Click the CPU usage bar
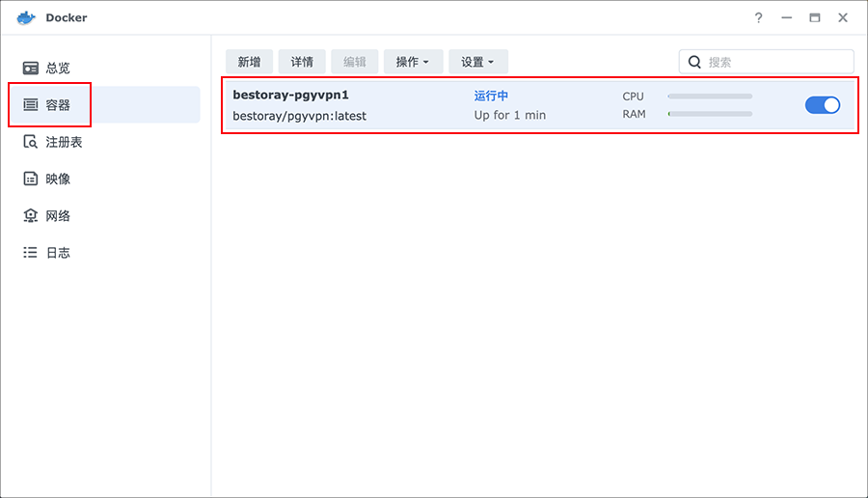This screenshot has height=498, width=868. [710, 97]
